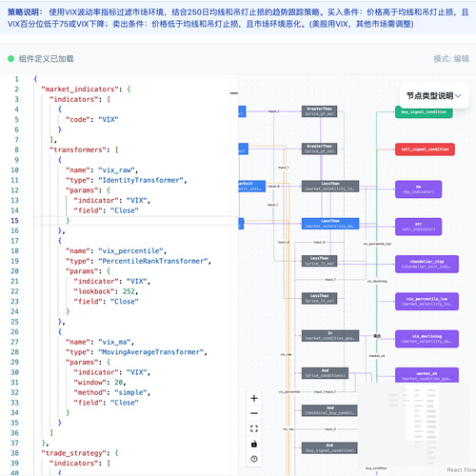Toggle the canvas interactivity lock
The image size is (476, 476).
[x=254, y=444]
